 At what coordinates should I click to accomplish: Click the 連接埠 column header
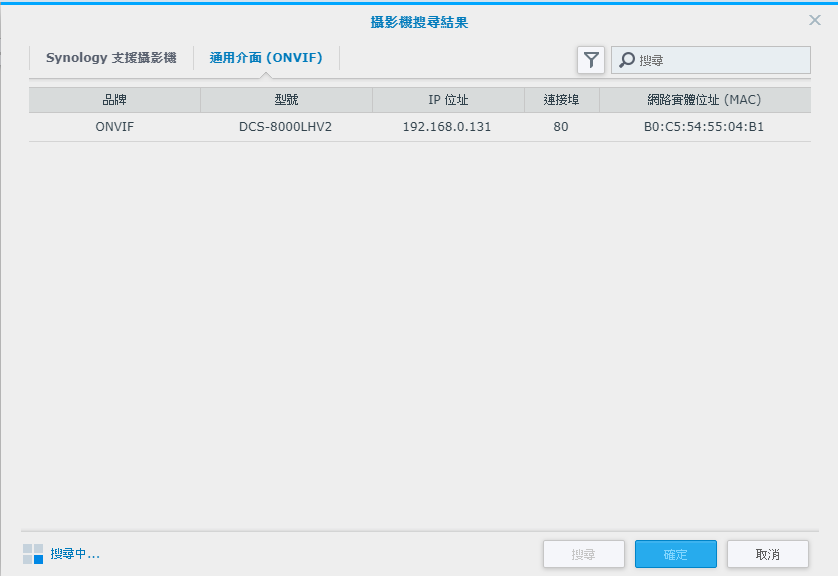(x=561, y=100)
